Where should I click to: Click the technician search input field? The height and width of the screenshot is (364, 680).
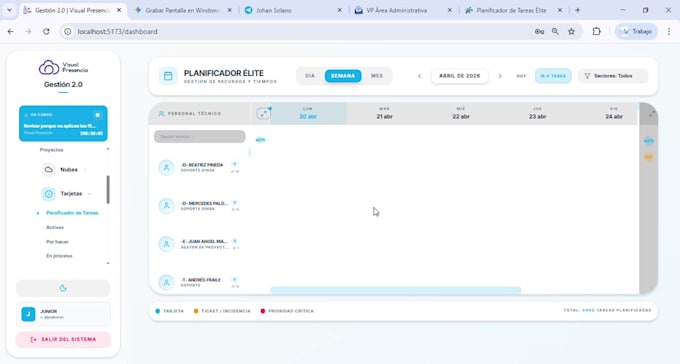coord(199,137)
